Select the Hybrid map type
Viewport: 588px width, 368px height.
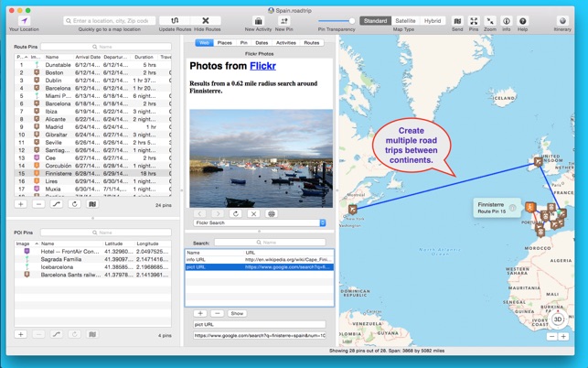(433, 21)
